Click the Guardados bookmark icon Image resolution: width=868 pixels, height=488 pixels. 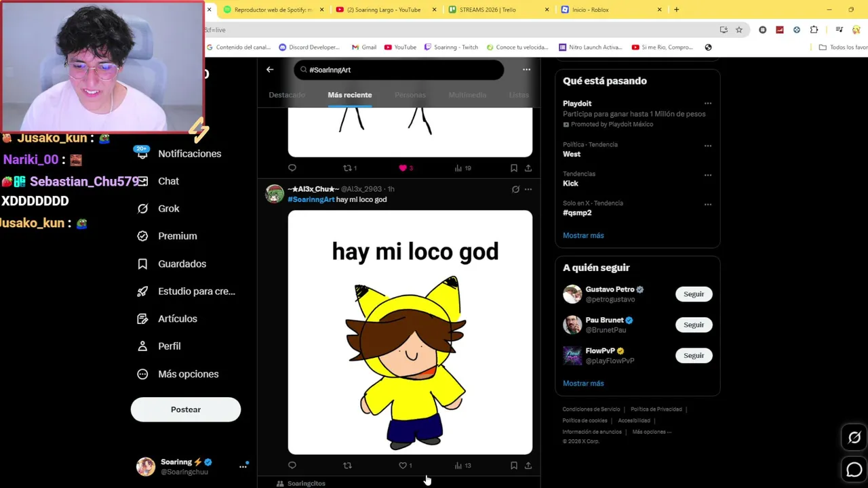coord(142,264)
